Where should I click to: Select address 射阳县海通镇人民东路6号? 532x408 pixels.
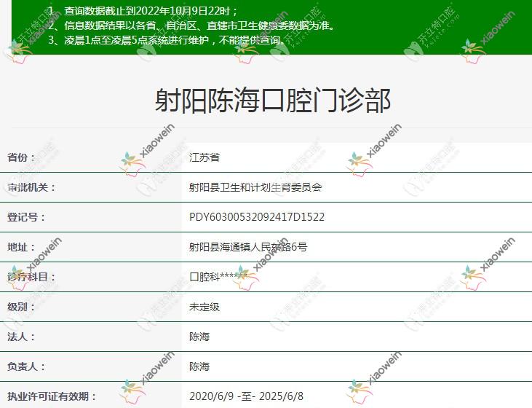point(248,247)
